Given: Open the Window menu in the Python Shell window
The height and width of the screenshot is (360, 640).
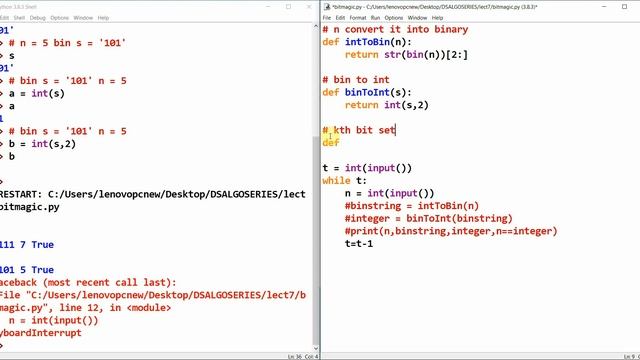Looking at the screenshot, I should coord(83,18).
